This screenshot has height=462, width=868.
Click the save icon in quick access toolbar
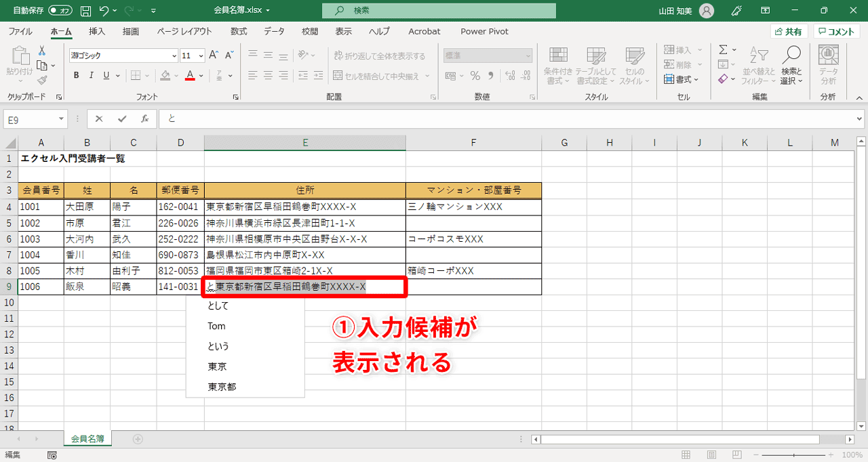coord(84,10)
